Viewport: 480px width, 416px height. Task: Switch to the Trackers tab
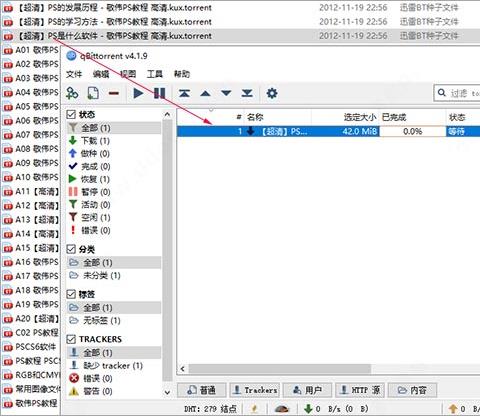click(256, 390)
